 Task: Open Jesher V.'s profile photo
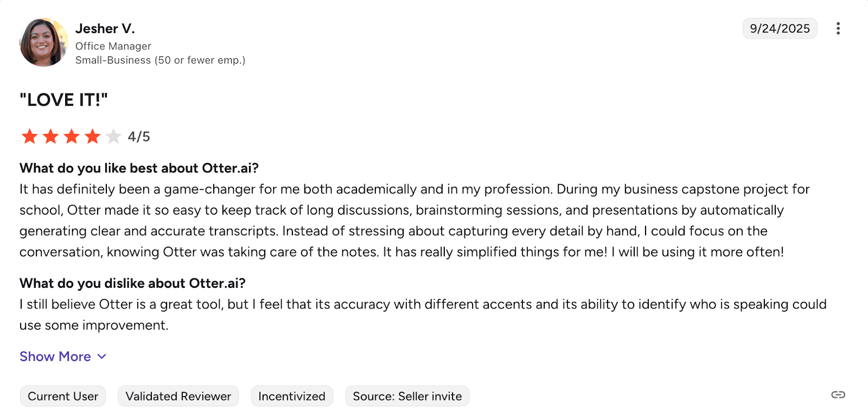point(43,42)
